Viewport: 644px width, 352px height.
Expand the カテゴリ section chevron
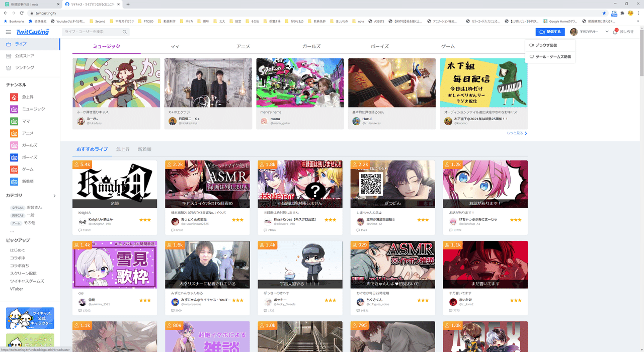(54, 196)
